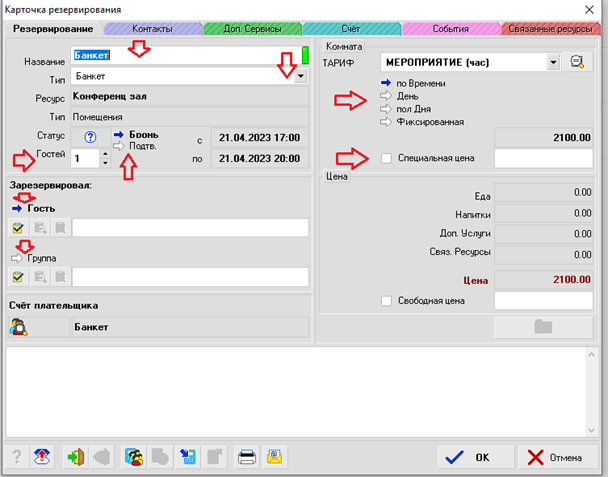The image size is (608, 477).
Task: Enable the Специальная цена checkbox
Action: click(x=387, y=158)
